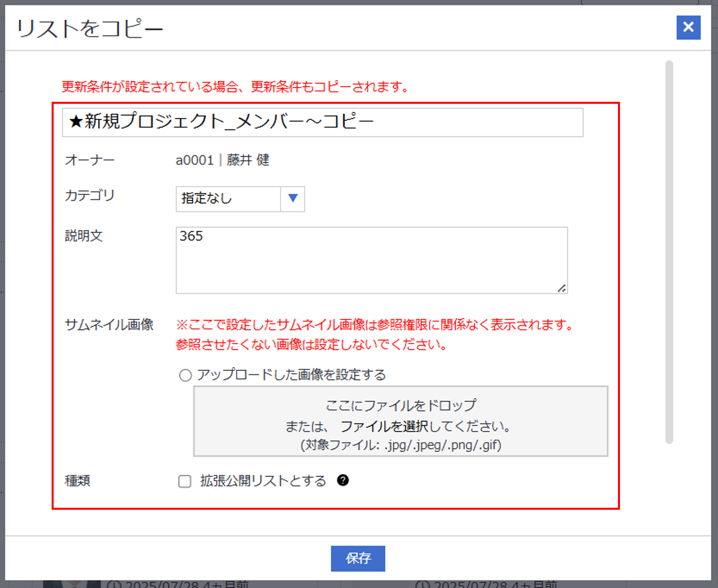Click the サムネイル画像 field label
This screenshot has height=588, width=718.
[x=109, y=324]
